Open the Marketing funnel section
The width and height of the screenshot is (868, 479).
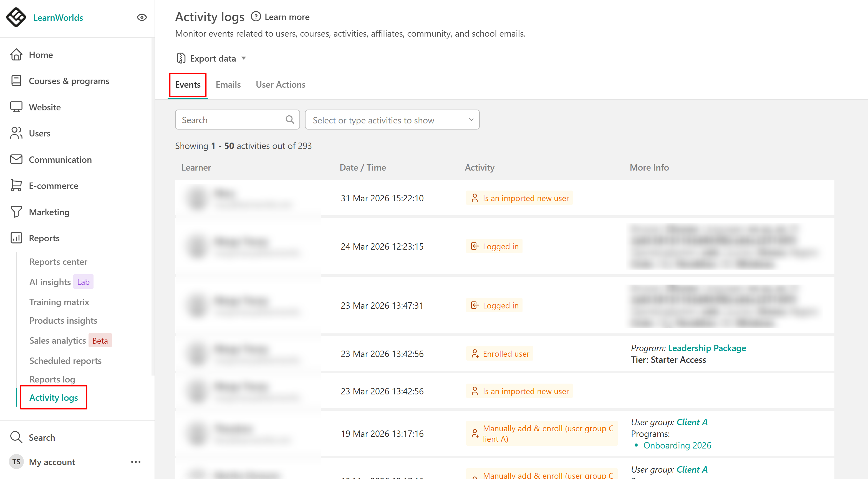49,212
